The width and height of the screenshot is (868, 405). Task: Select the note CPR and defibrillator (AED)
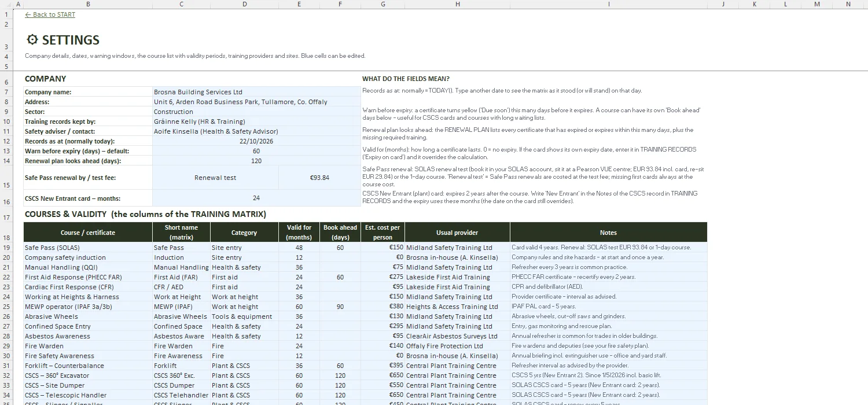coord(608,286)
